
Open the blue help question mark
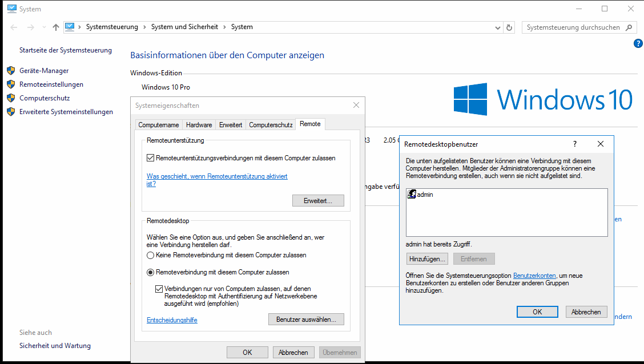tap(638, 43)
